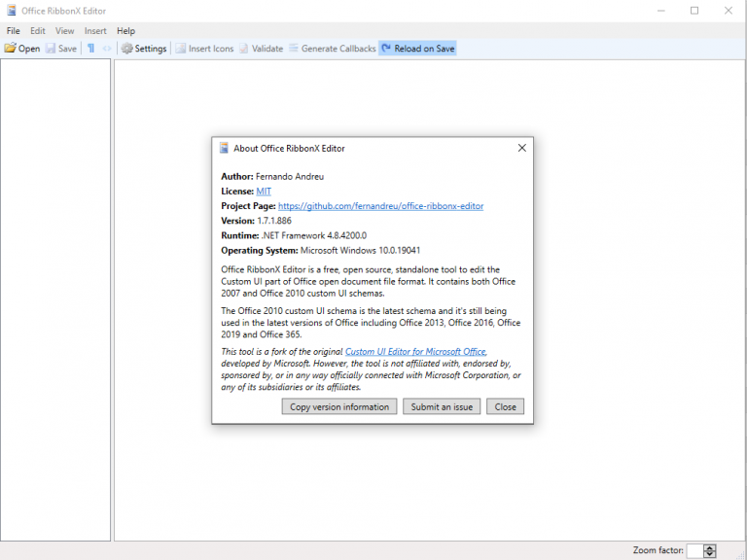Click the Generate Callbacks toolbar icon

coord(294,49)
